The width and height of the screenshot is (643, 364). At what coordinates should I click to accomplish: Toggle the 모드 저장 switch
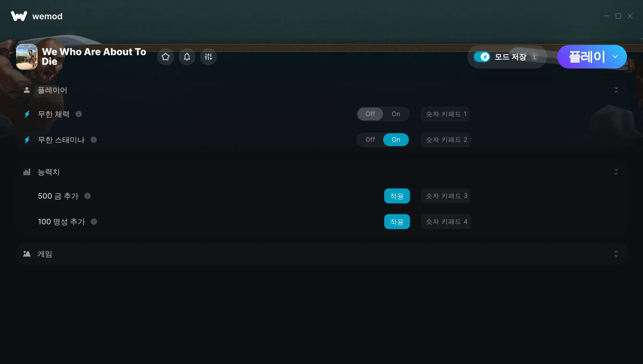pos(482,57)
